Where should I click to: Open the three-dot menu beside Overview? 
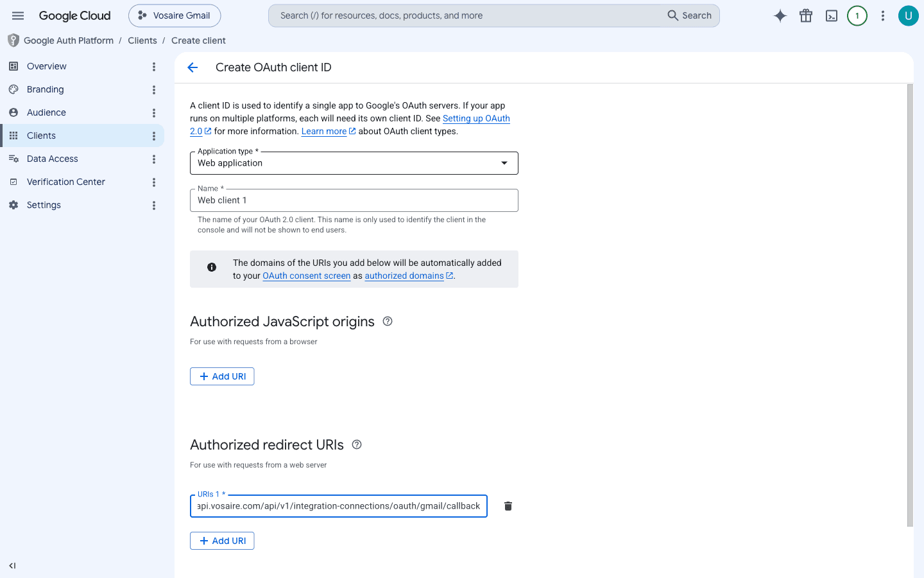(154, 67)
